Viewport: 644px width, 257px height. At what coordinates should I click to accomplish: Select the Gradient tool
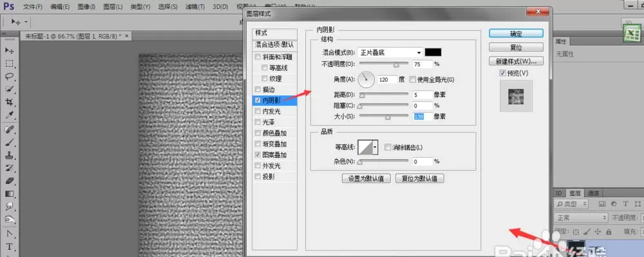click(x=10, y=194)
